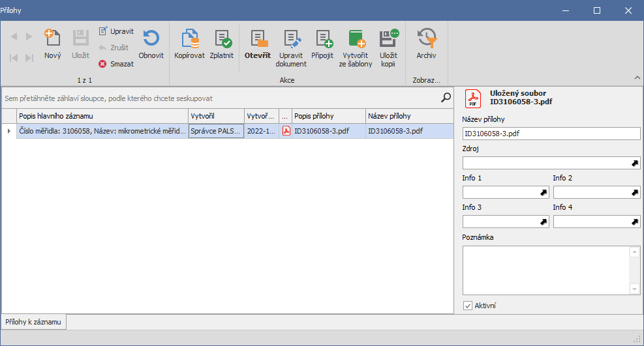Expand row indicator arrow in grid

(8, 131)
